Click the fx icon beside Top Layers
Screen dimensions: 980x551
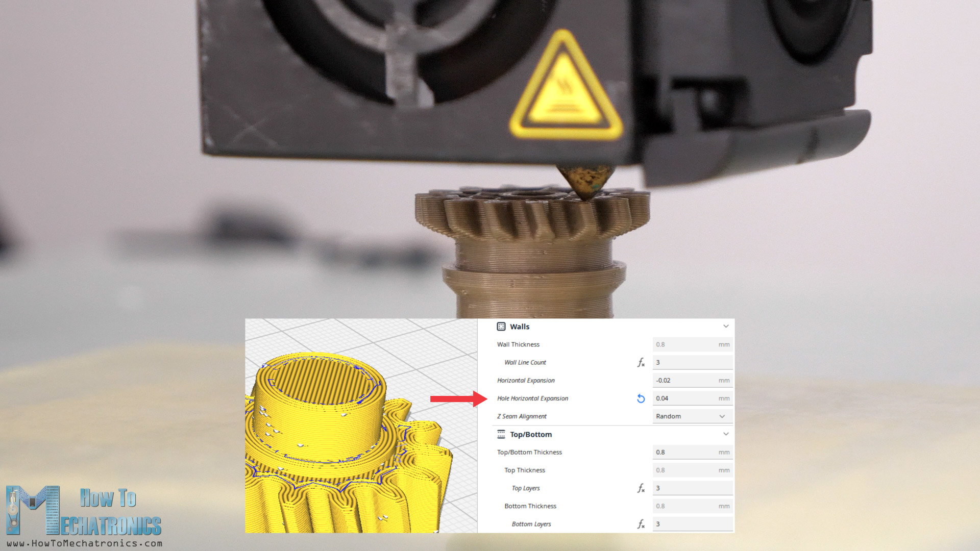641,488
